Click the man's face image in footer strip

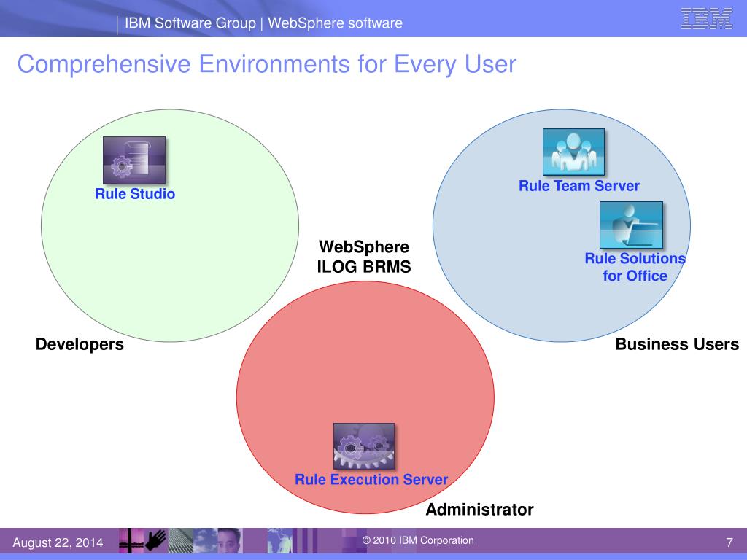click(230, 540)
